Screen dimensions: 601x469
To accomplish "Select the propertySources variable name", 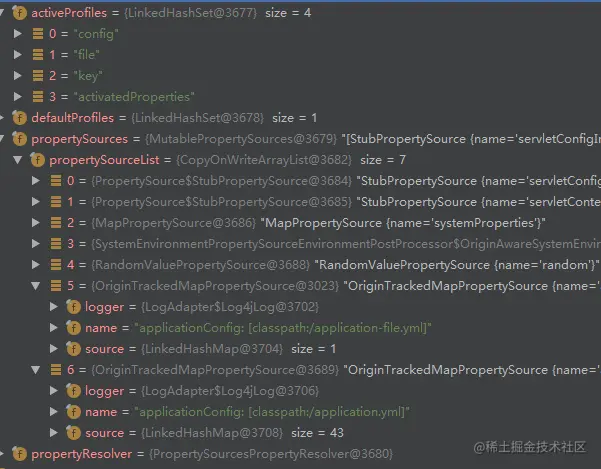I will tap(80, 139).
